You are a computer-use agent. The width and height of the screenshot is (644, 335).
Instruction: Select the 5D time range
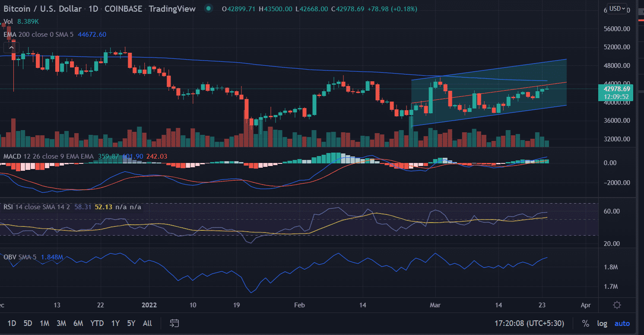[x=28, y=323]
